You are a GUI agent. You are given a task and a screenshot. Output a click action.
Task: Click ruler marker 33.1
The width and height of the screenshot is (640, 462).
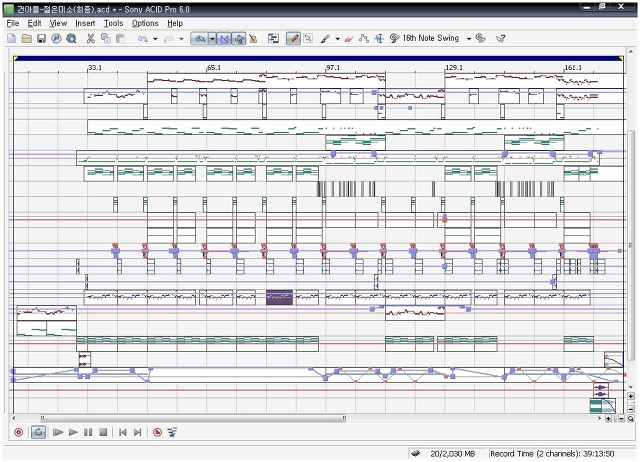[95, 68]
